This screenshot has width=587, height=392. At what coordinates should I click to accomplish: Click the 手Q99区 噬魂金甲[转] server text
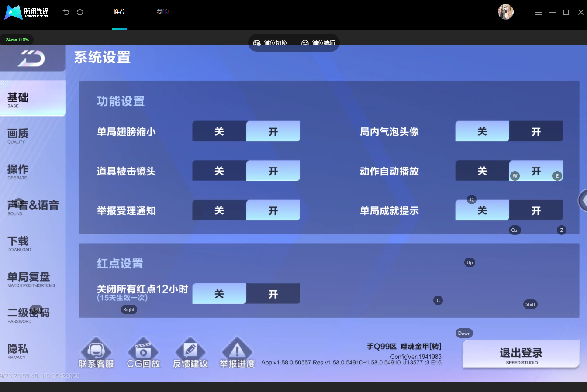pyautogui.click(x=404, y=346)
